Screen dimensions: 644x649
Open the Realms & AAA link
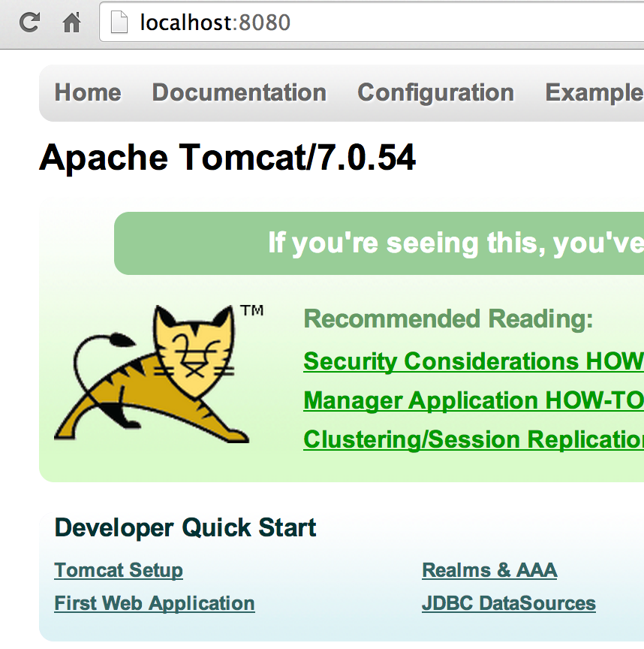(x=489, y=570)
